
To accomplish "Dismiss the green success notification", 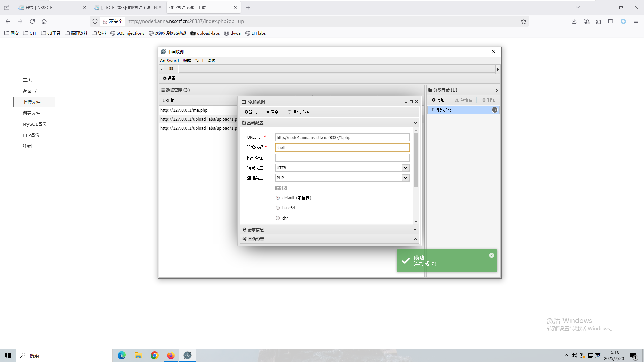I will pyautogui.click(x=491, y=255).
